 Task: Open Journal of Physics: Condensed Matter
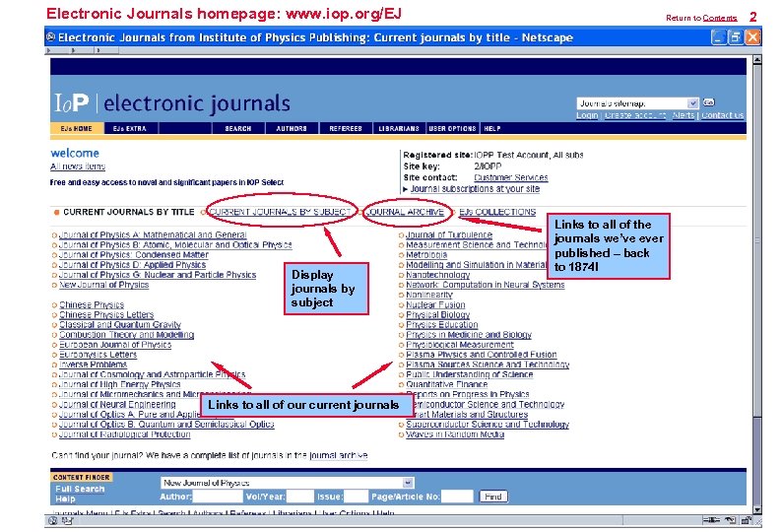click(134, 254)
